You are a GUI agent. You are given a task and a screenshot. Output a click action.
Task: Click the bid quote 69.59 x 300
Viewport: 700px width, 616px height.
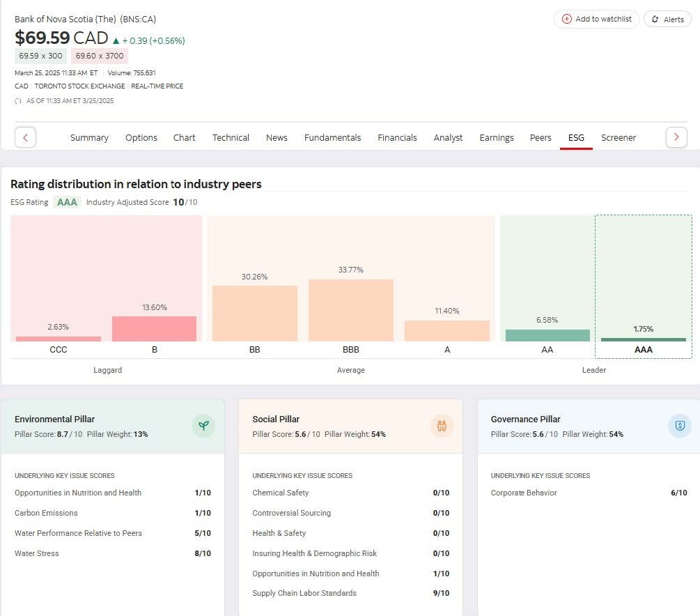point(40,56)
